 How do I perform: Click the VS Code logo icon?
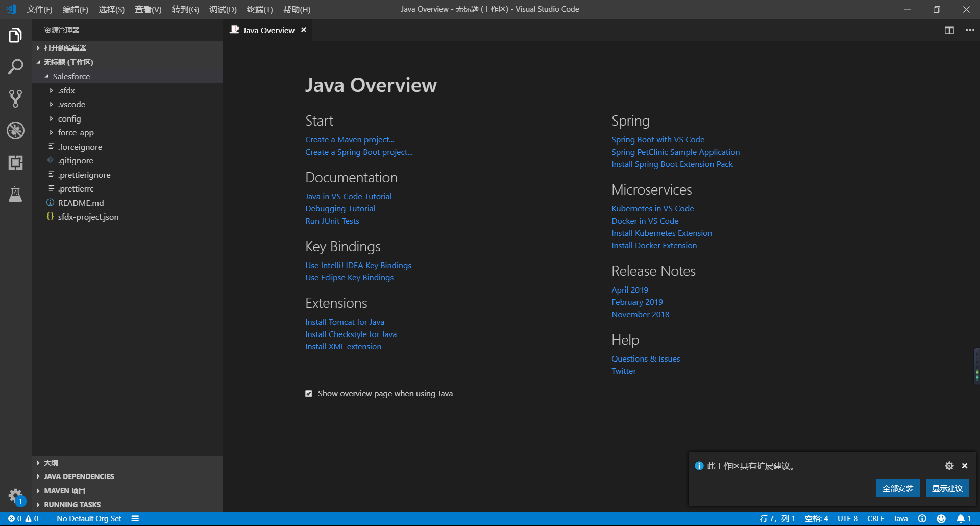tap(11, 9)
